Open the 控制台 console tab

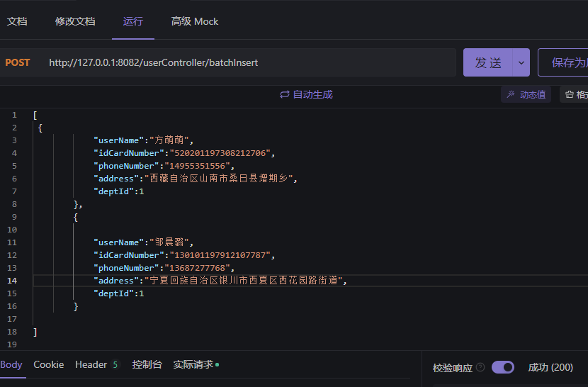point(147,364)
